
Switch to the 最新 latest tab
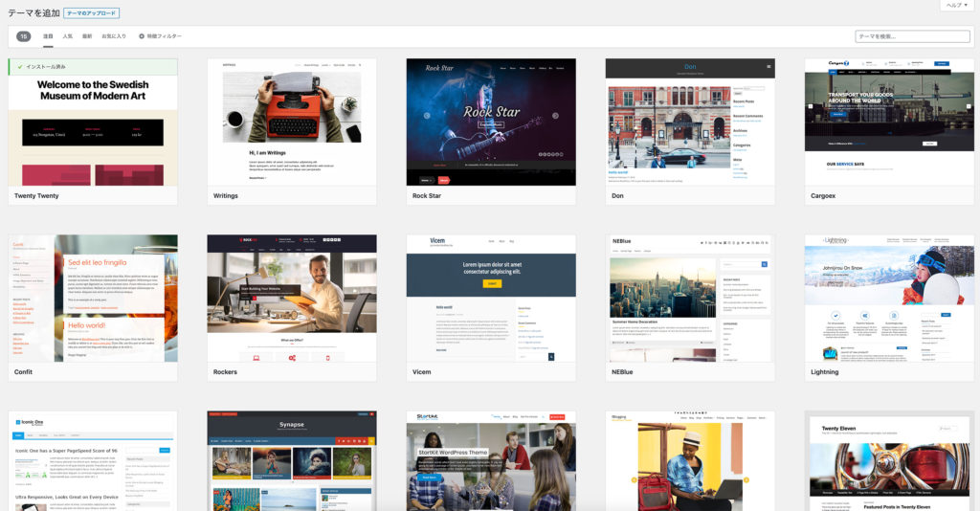tap(87, 36)
